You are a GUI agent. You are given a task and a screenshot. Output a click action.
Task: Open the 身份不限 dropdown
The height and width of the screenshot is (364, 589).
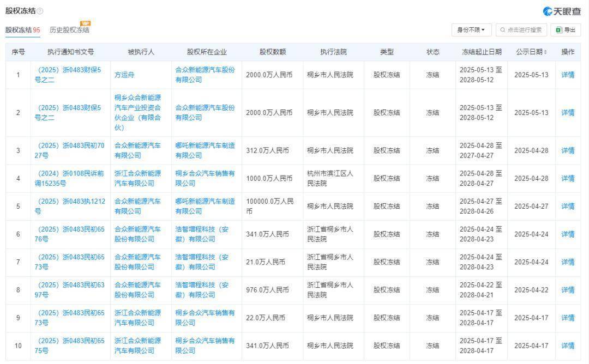471,30
